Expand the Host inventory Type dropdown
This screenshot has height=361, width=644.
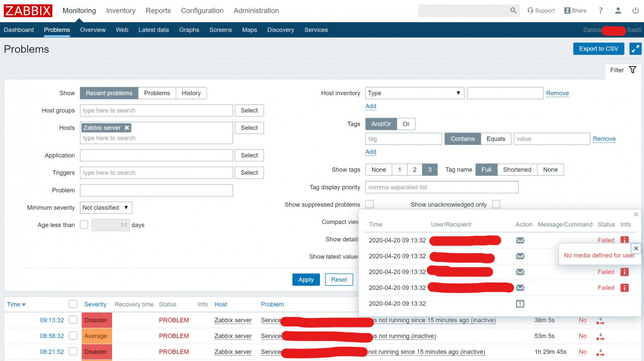414,93
